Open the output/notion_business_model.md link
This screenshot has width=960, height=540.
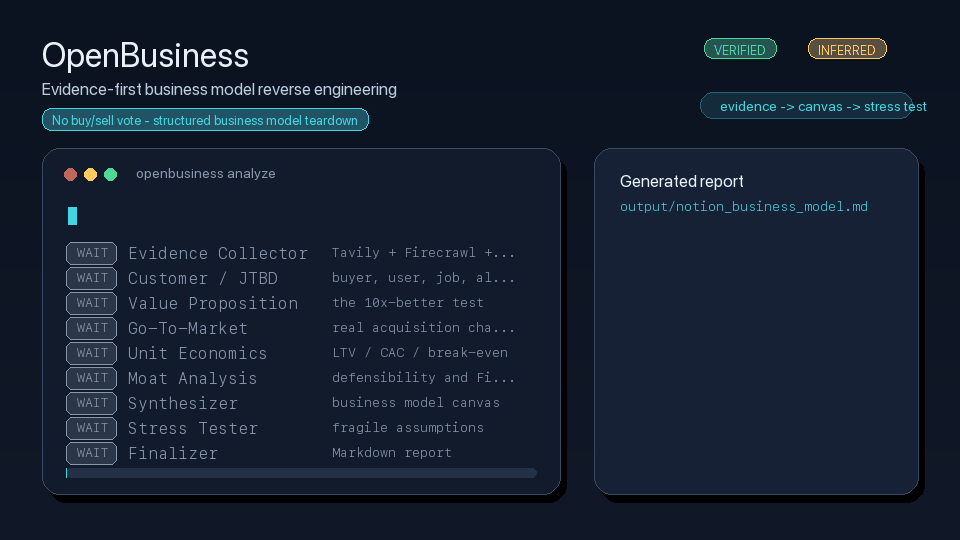pos(744,206)
